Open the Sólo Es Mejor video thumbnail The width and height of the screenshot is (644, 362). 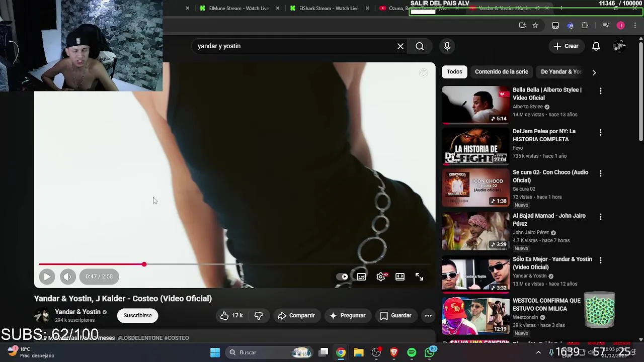pyautogui.click(x=475, y=275)
